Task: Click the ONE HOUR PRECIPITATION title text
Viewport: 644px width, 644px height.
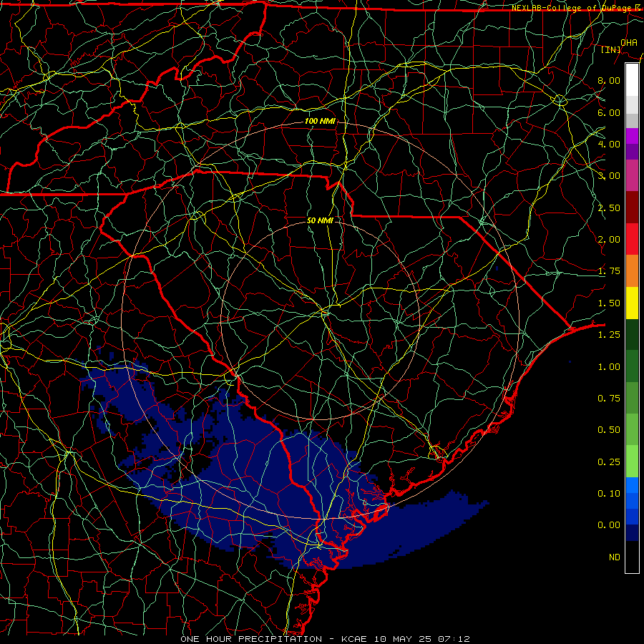Action: pyautogui.click(x=251, y=639)
